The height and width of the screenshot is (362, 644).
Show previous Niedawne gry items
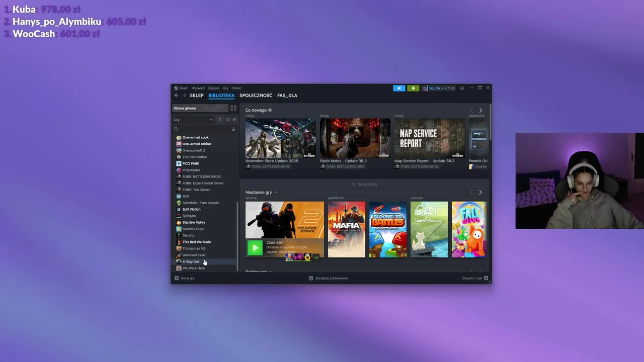pos(471,193)
